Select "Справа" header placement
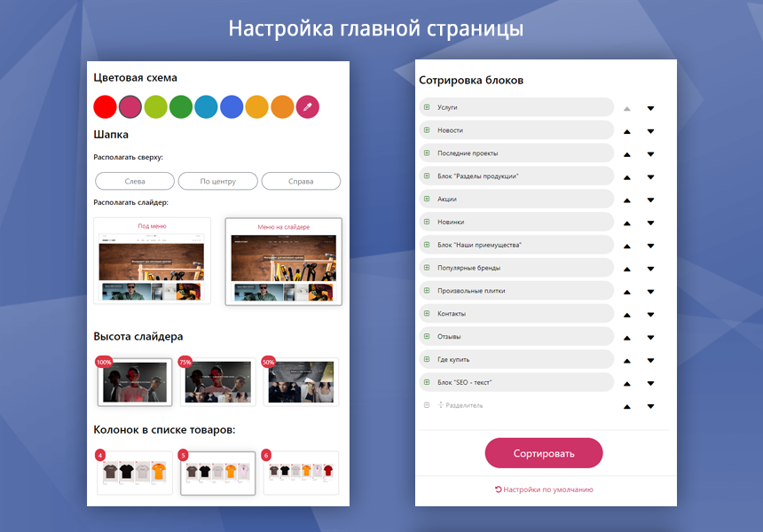Image resolution: width=763 pixels, height=532 pixels. (301, 181)
